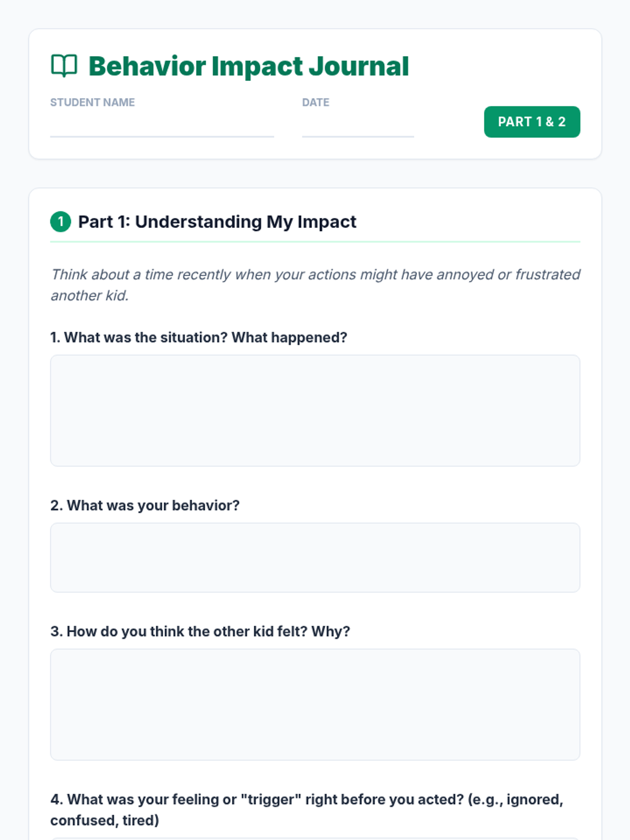Click the open book icon beside title
The image size is (630, 840).
(64, 66)
